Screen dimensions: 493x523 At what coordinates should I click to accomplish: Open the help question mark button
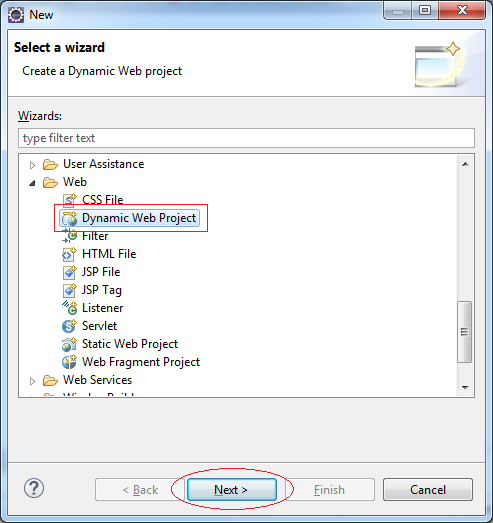pyautogui.click(x=34, y=488)
